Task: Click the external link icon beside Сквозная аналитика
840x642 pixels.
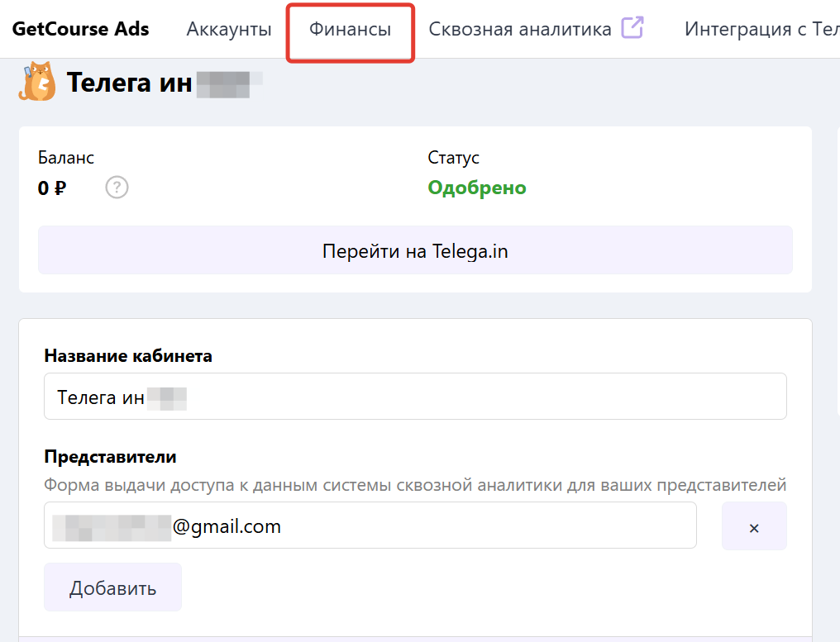Action: (x=632, y=28)
